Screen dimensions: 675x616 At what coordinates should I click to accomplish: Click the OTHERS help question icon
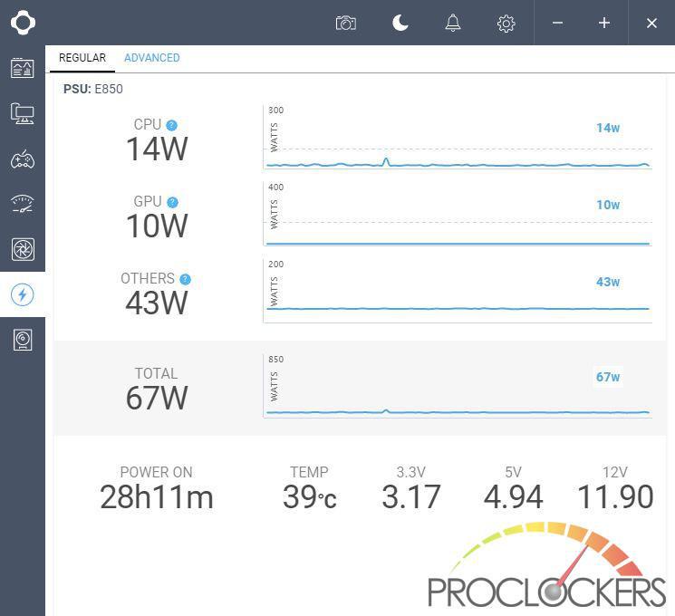(x=185, y=279)
